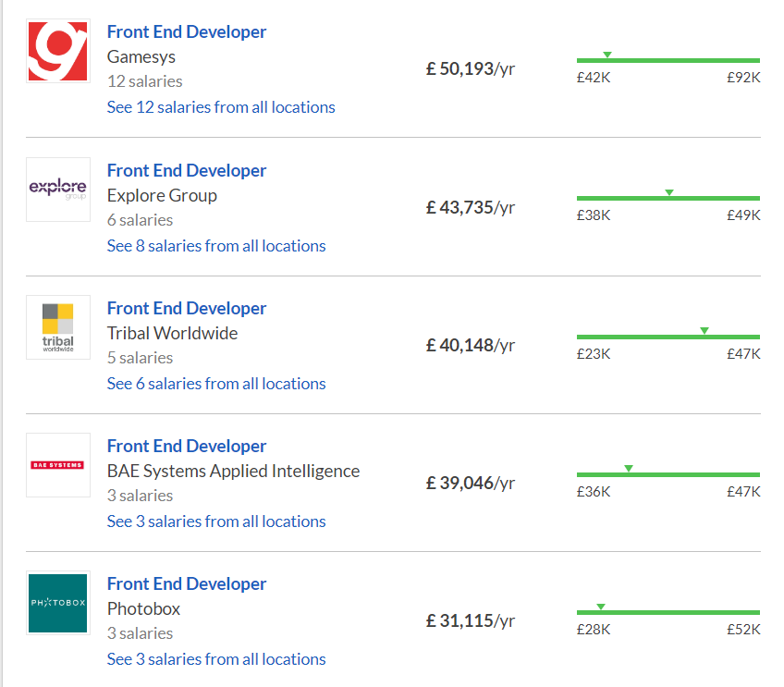Click the 12 salaries count text
This screenshot has width=784, height=687.
click(x=145, y=81)
